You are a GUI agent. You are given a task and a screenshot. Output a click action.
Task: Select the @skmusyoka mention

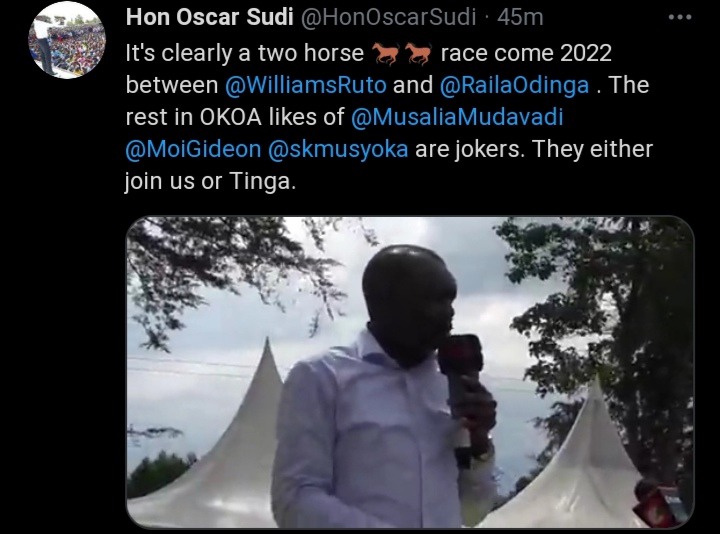pyautogui.click(x=338, y=150)
